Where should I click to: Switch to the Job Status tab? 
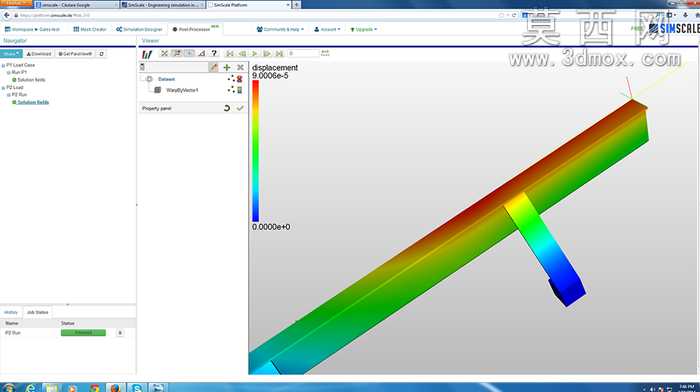[x=37, y=312]
